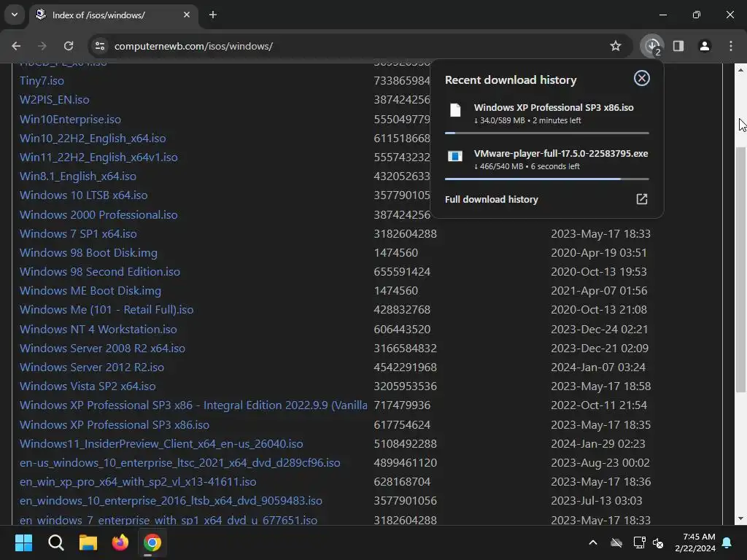Click the Windows XP download progress bar
Image resolution: width=747 pixels, height=560 pixels.
(x=547, y=133)
